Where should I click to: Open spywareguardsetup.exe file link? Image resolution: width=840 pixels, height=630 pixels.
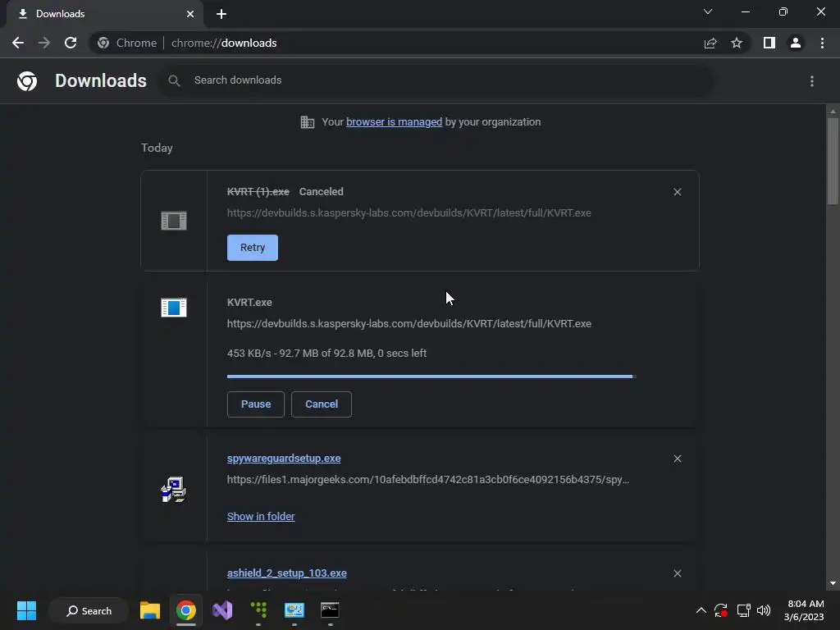[x=283, y=459]
